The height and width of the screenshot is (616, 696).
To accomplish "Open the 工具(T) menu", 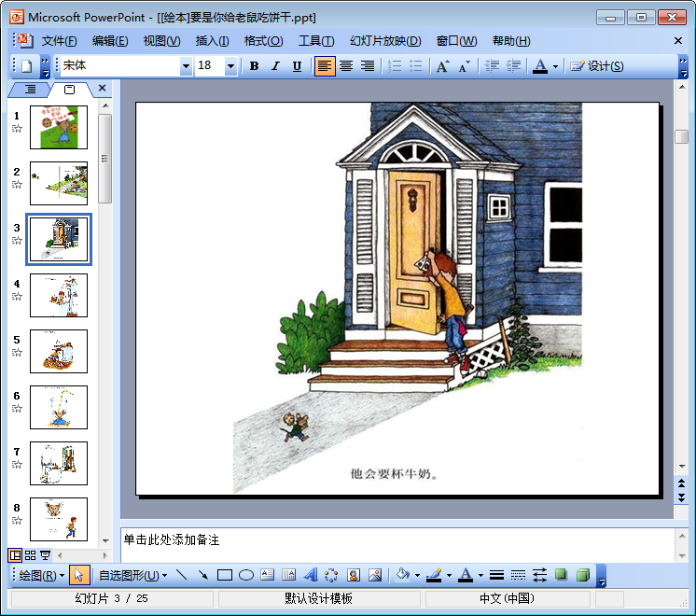I will point(316,41).
